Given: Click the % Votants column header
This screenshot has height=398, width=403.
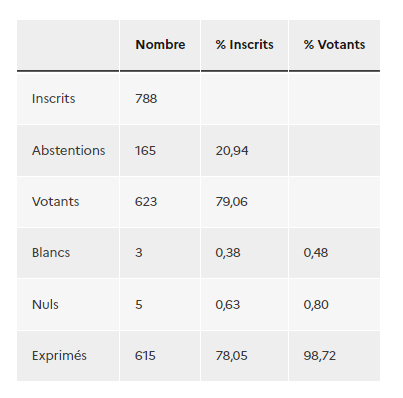Looking at the screenshot, I should [334, 45].
